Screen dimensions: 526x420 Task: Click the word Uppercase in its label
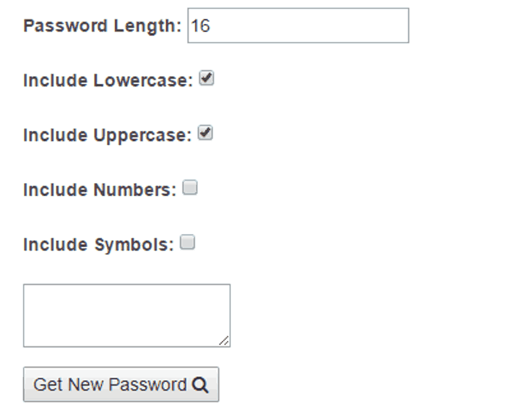[x=143, y=135]
